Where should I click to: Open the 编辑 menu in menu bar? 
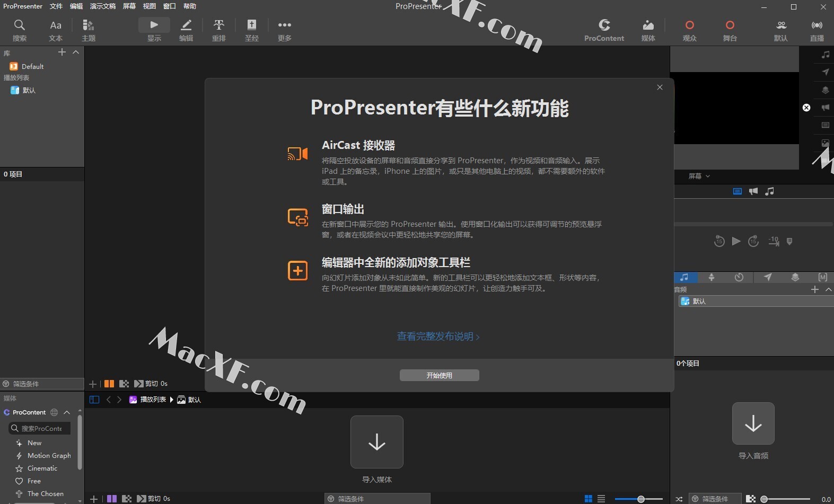pos(76,6)
